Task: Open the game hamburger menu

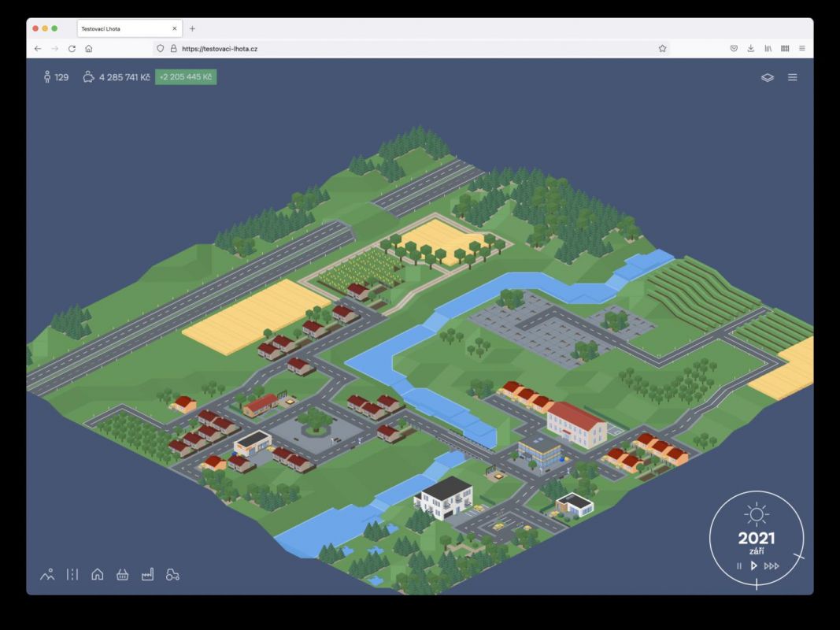Action: pos(792,77)
